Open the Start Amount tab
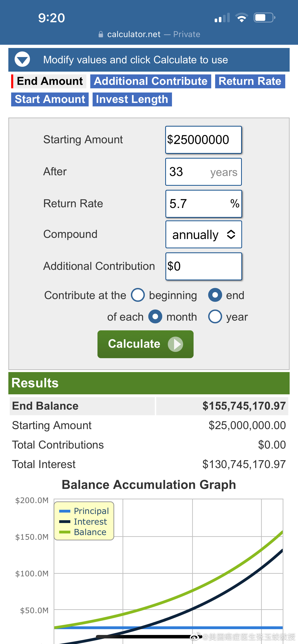This screenshot has width=298, height=644. [x=50, y=99]
